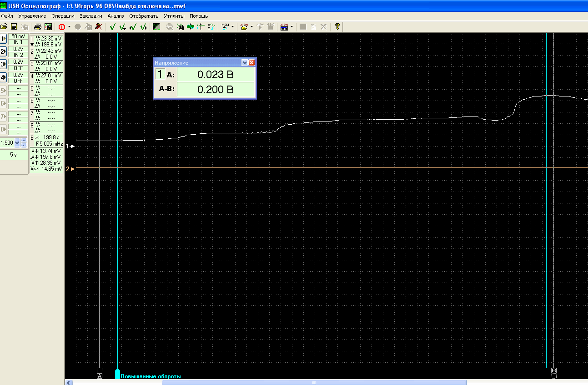Open the Анализ menu
The image size is (588, 385).
(x=116, y=16)
